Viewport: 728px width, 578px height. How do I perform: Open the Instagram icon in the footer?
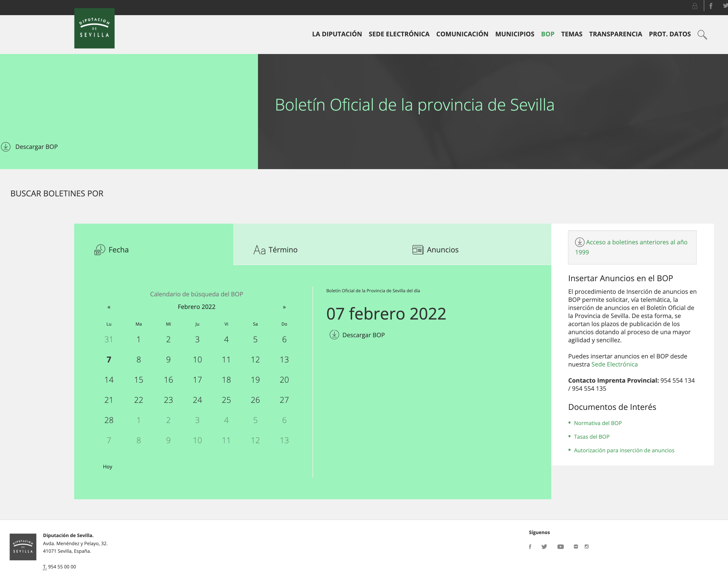(587, 547)
